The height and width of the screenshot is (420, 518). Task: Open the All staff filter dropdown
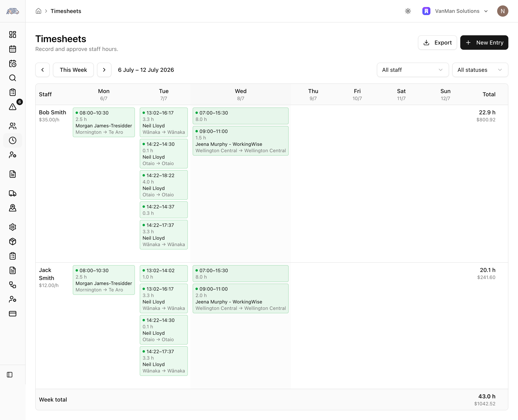413,70
